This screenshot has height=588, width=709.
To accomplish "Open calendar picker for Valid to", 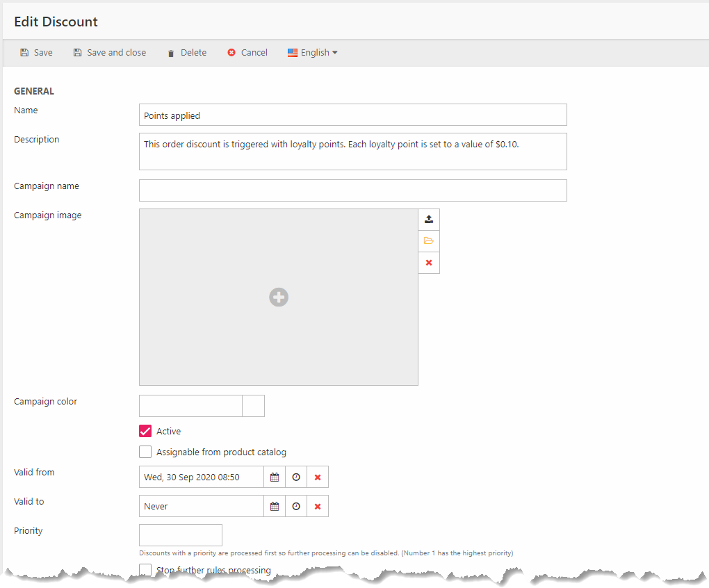I will tap(275, 507).
